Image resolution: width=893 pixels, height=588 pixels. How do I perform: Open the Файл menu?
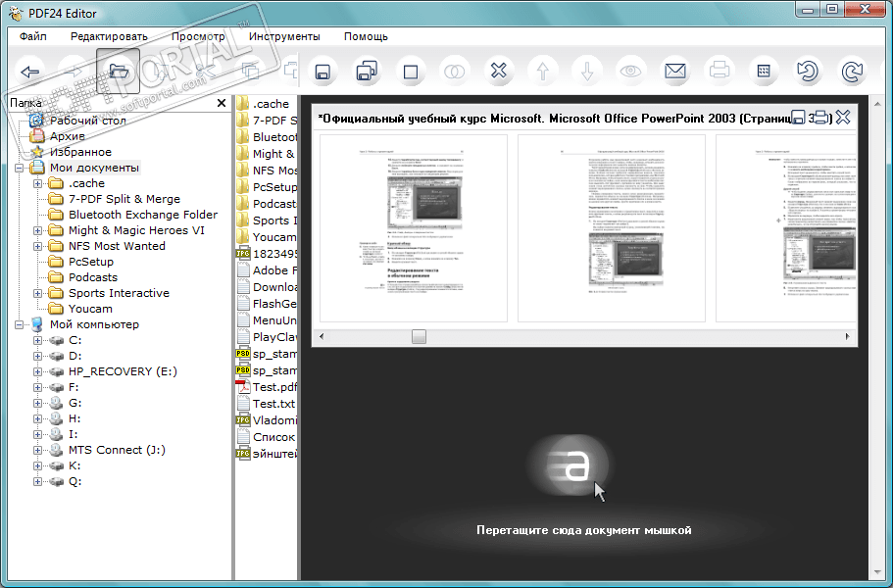[32, 36]
